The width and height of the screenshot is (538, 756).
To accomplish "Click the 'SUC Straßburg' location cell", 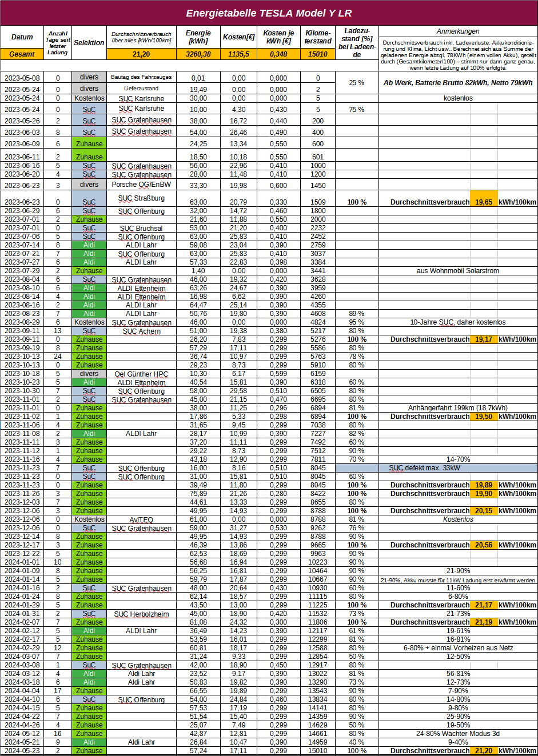I will [x=141, y=198].
